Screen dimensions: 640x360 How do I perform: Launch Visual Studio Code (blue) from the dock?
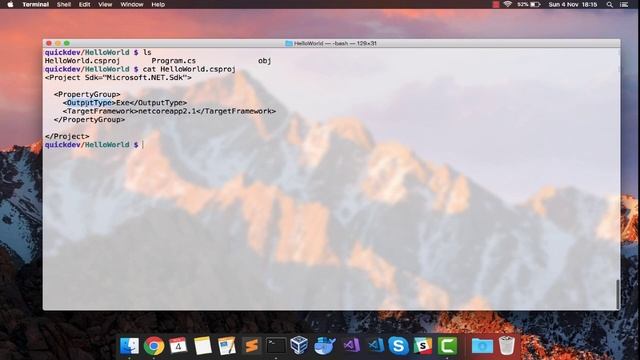pos(375,346)
